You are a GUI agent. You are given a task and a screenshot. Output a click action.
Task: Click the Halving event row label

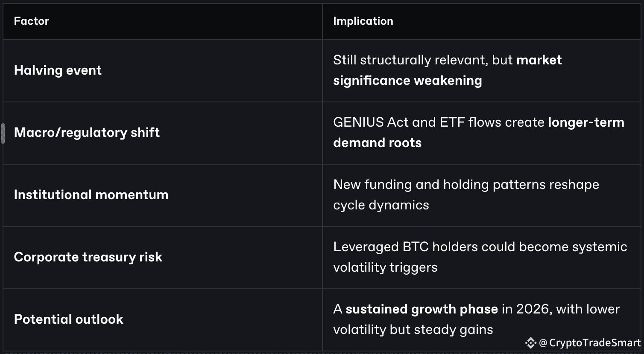tap(58, 70)
